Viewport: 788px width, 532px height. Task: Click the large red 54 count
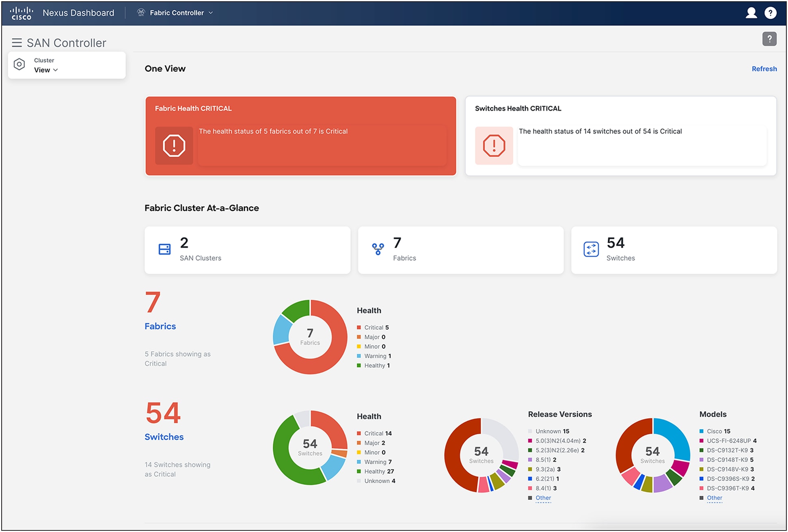(163, 413)
